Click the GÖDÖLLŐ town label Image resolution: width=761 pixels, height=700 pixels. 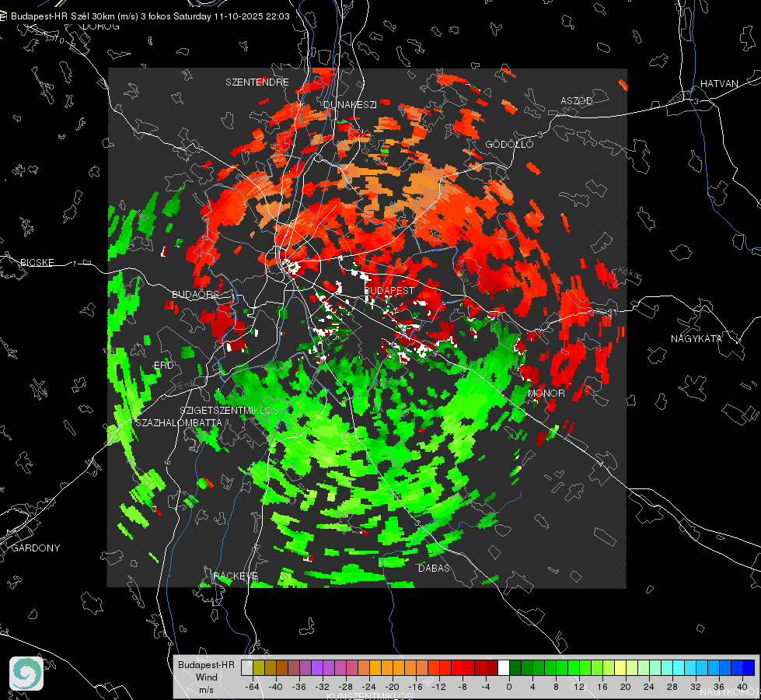point(509,144)
